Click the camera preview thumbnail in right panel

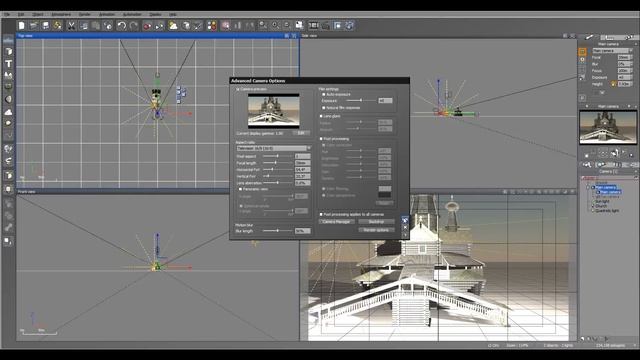[608, 127]
